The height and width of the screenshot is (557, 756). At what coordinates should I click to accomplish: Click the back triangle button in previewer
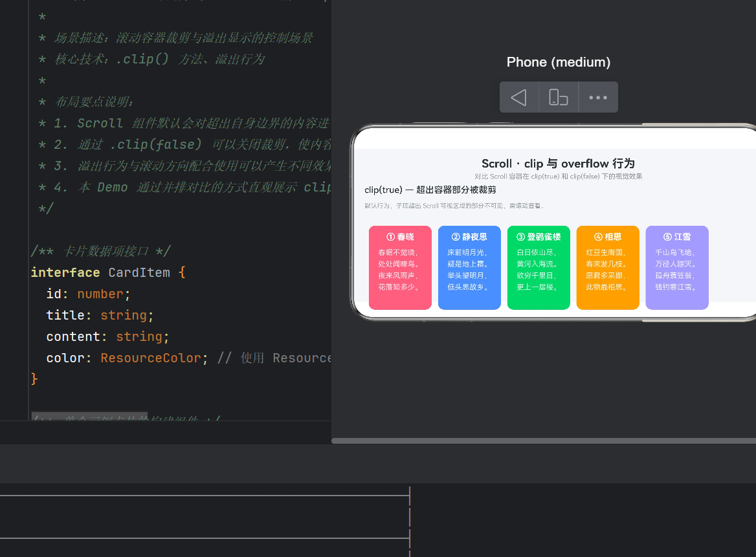tap(519, 97)
